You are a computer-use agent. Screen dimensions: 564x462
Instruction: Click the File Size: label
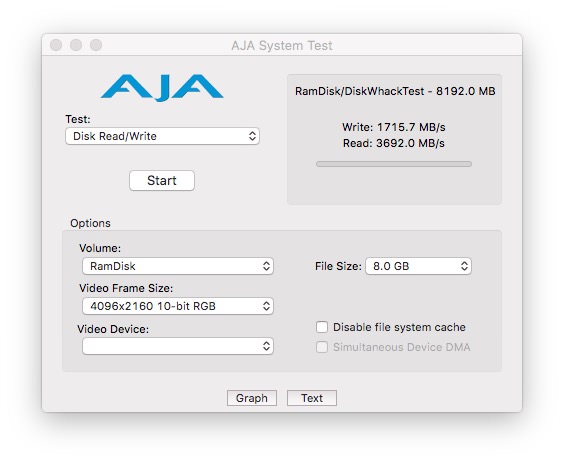338,266
